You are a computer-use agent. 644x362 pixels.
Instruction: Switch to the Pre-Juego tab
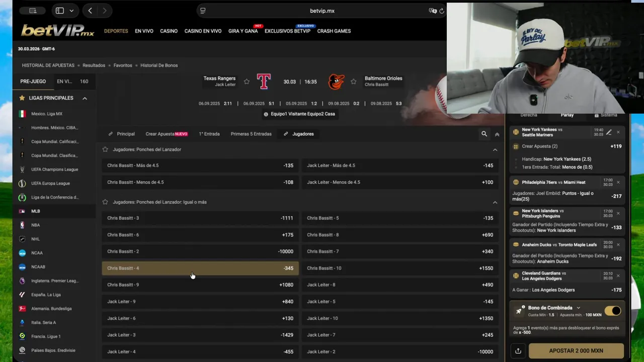coord(33,81)
